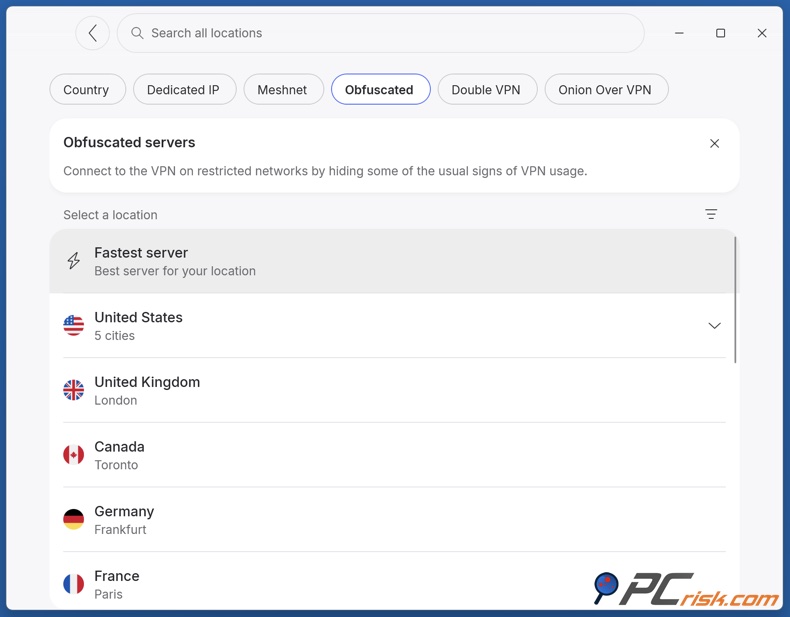Switch to the Country tab

click(x=87, y=90)
